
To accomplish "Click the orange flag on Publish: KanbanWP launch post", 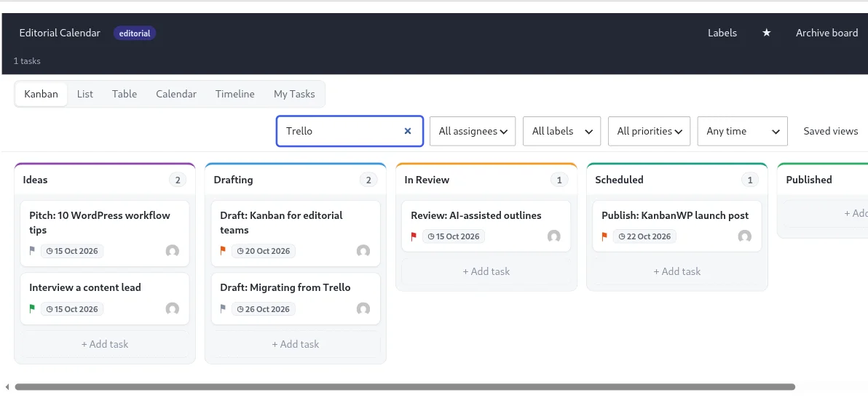I will click(x=604, y=236).
